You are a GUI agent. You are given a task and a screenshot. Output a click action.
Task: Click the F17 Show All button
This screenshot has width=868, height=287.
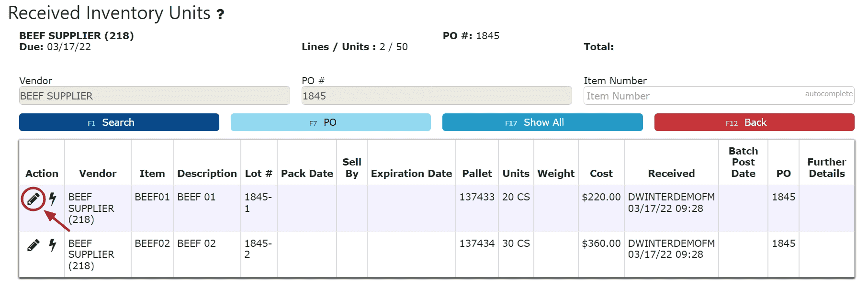click(542, 122)
